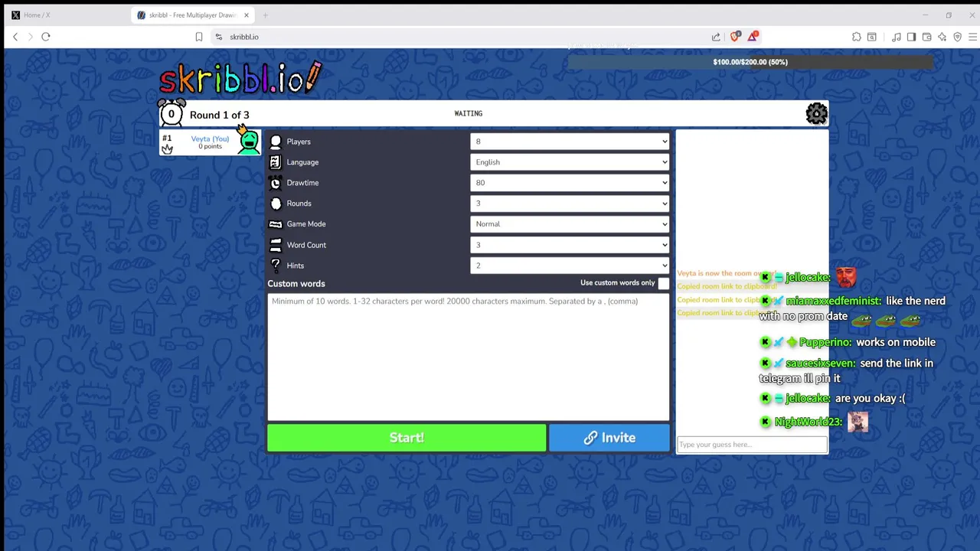Viewport: 980px width, 551px height.
Task: Click the round timer clock icon
Action: coord(171,114)
